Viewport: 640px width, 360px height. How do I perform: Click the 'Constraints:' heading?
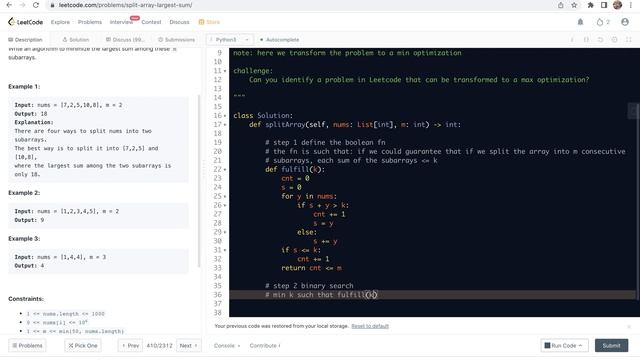pos(26,299)
